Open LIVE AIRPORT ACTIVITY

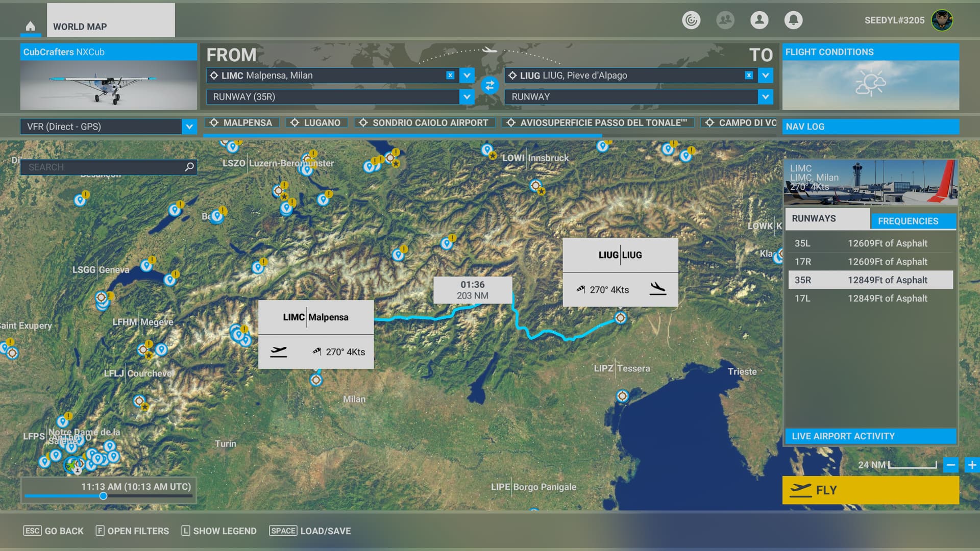871,436
